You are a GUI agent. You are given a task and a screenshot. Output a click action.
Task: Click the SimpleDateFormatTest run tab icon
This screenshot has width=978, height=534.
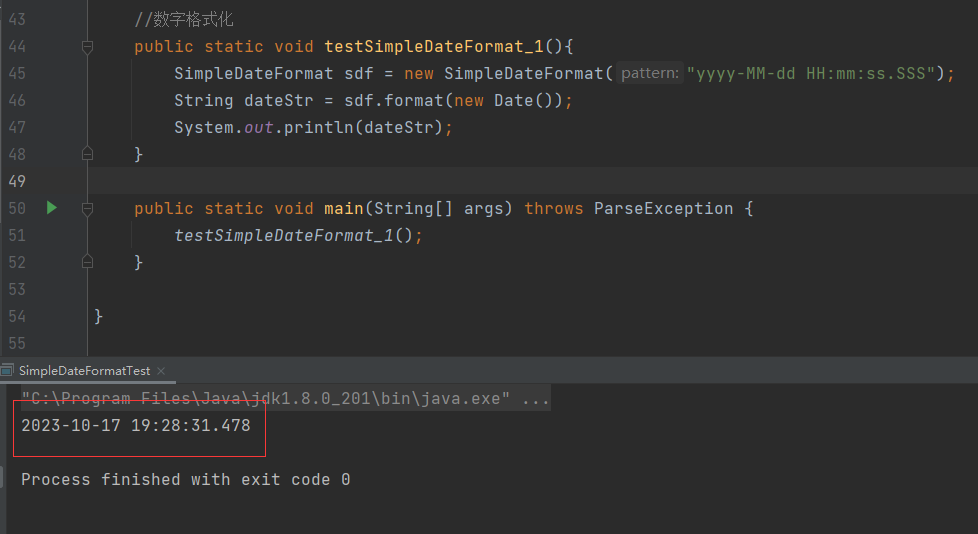point(8,371)
